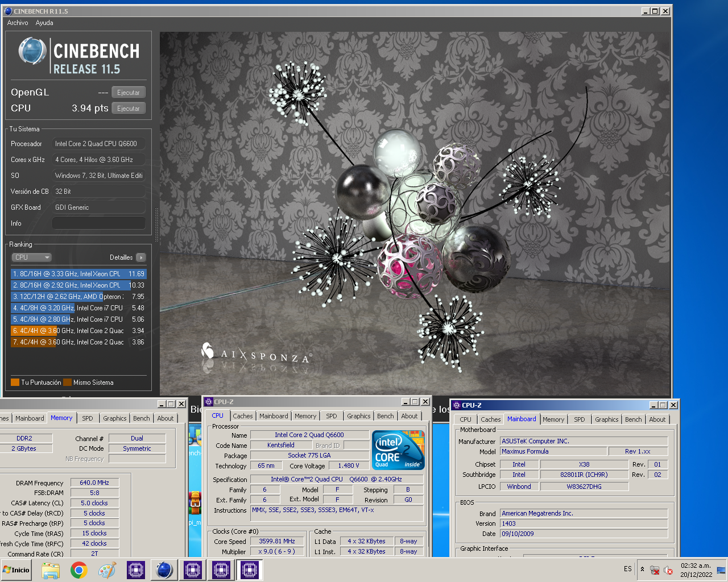Switch to Cinebench via its taskbar icon

click(x=164, y=570)
